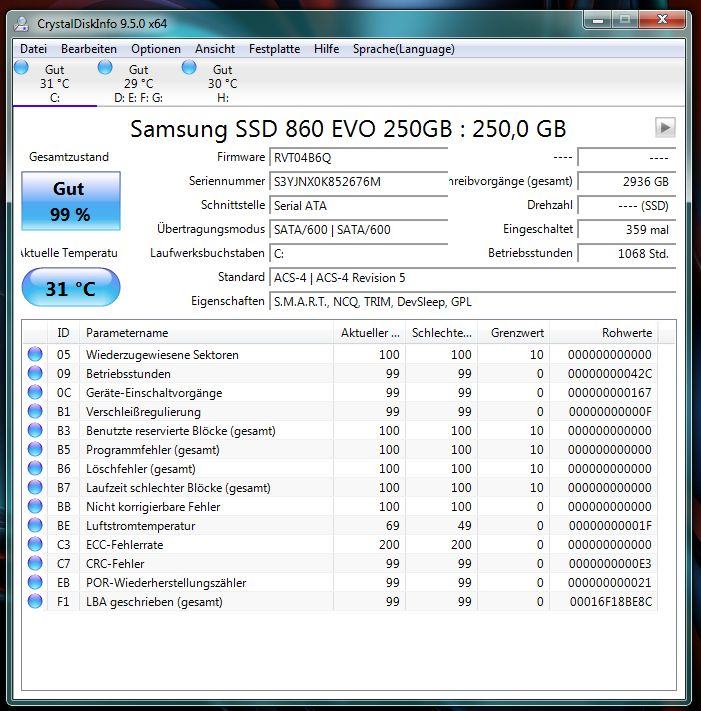Click the Gut 99 % health status button
This screenshot has height=711, width=701.
(x=71, y=201)
